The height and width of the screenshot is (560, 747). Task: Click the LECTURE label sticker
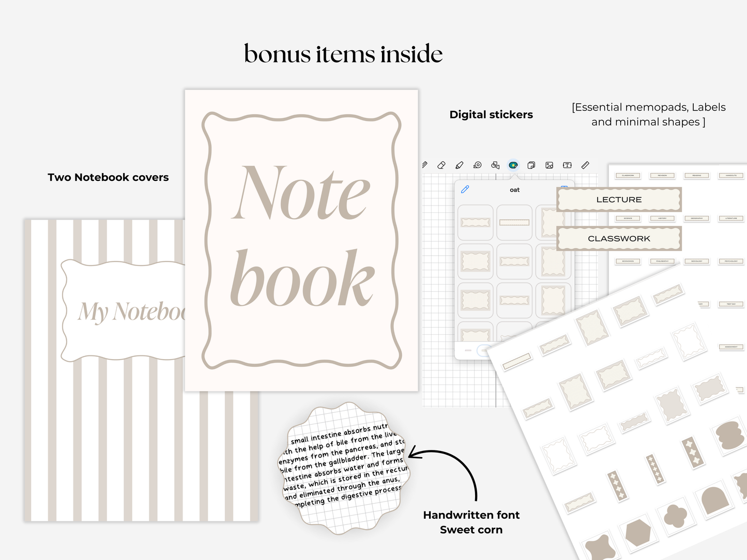coord(618,199)
